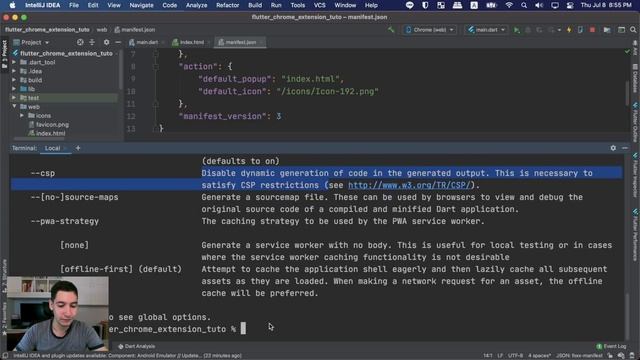
Task: Hide the Terminal panel minus icon
Action: 625,148
